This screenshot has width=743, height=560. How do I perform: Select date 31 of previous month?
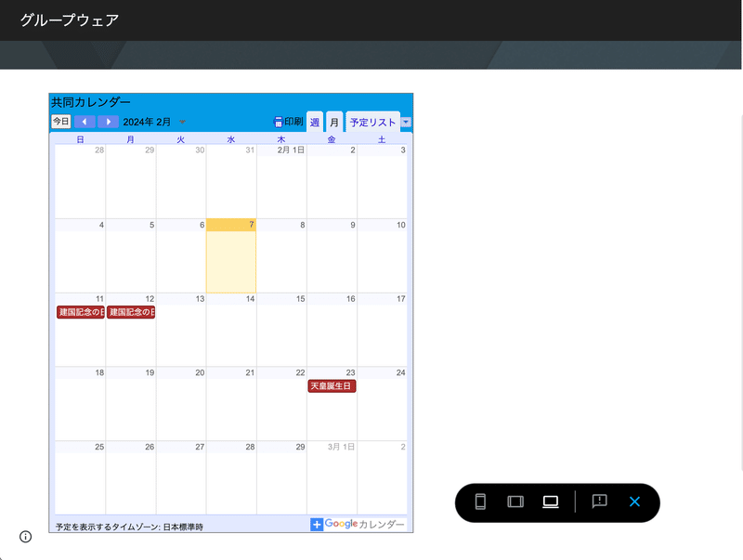[x=250, y=150]
